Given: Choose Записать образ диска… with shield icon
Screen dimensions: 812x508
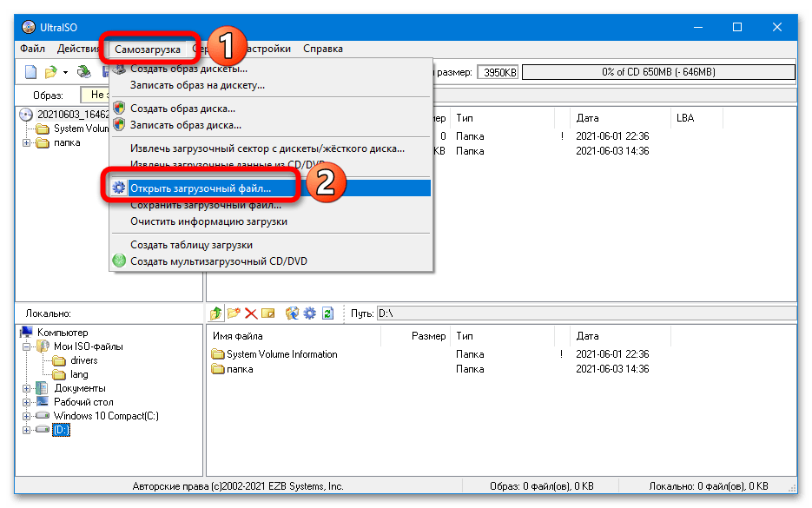Looking at the screenshot, I should (x=271, y=125).
